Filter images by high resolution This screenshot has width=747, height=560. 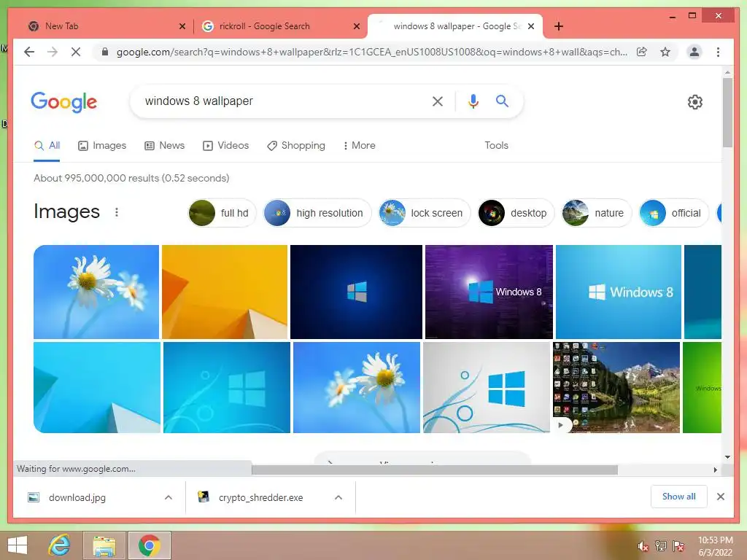317,213
